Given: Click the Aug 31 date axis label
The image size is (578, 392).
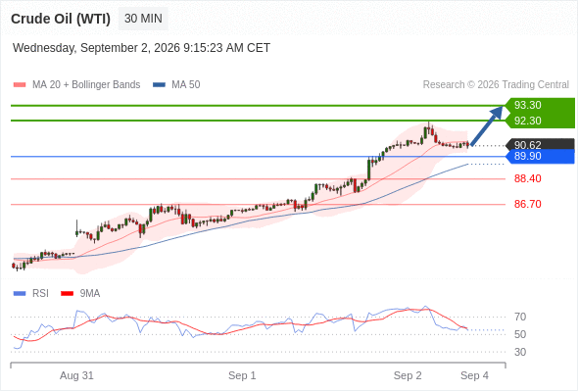Looking at the screenshot, I should pyautogui.click(x=76, y=375).
